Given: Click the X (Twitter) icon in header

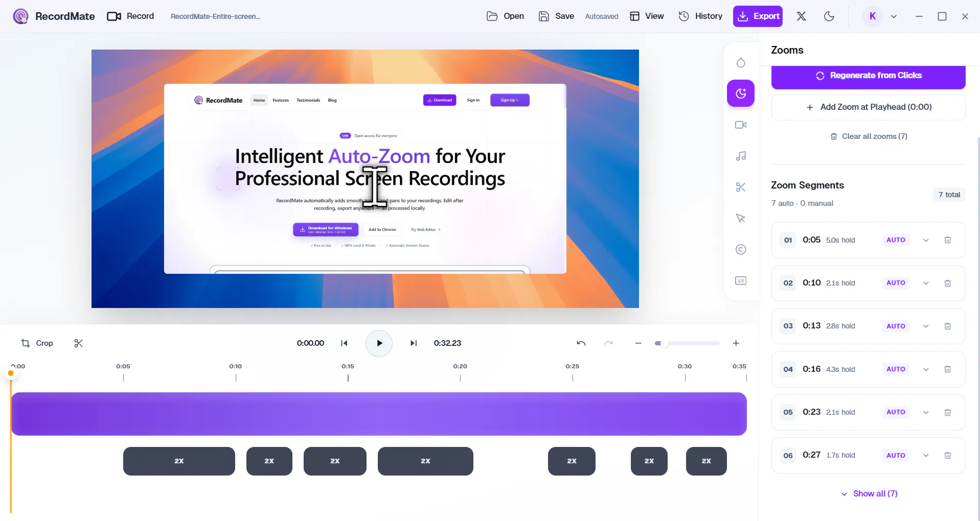Looking at the screenshot, I should coord(801,16).
